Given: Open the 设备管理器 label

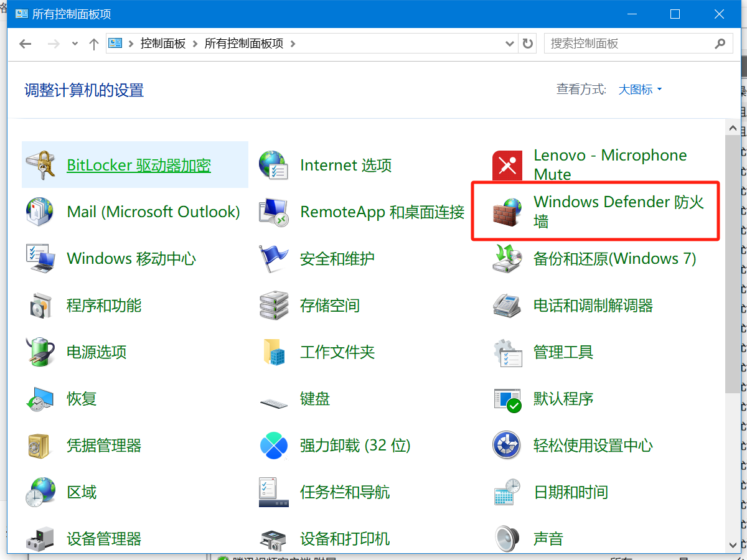Looking at the screenshot, I should tap(104, 538).
